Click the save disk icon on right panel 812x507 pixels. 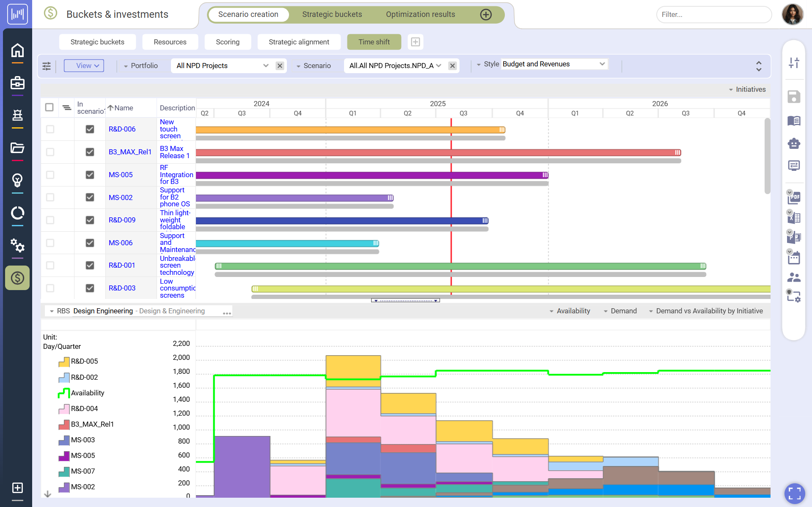[793, 97]
